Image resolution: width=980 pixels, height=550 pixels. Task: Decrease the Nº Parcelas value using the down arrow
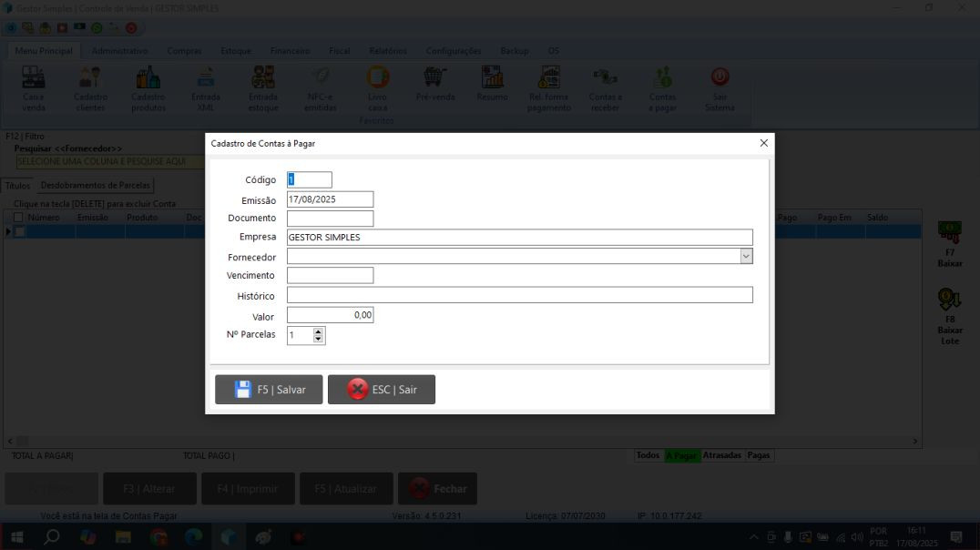click(318, 340)
